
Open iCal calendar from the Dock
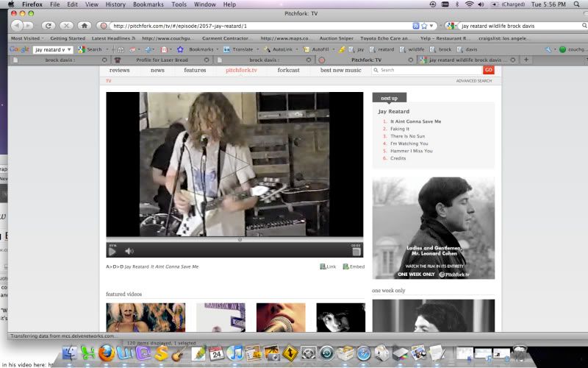coord(216,353)
